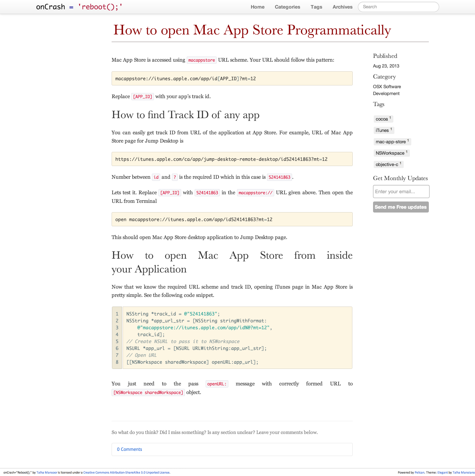Click the macappstore:// pattern code block
Image resolution: width=475 pixels, height=476 pixels.
(232, 79)
